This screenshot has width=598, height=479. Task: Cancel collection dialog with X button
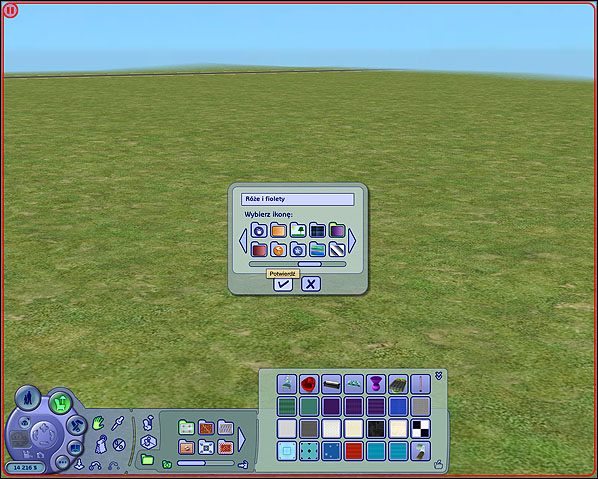(x=311, y=284)
